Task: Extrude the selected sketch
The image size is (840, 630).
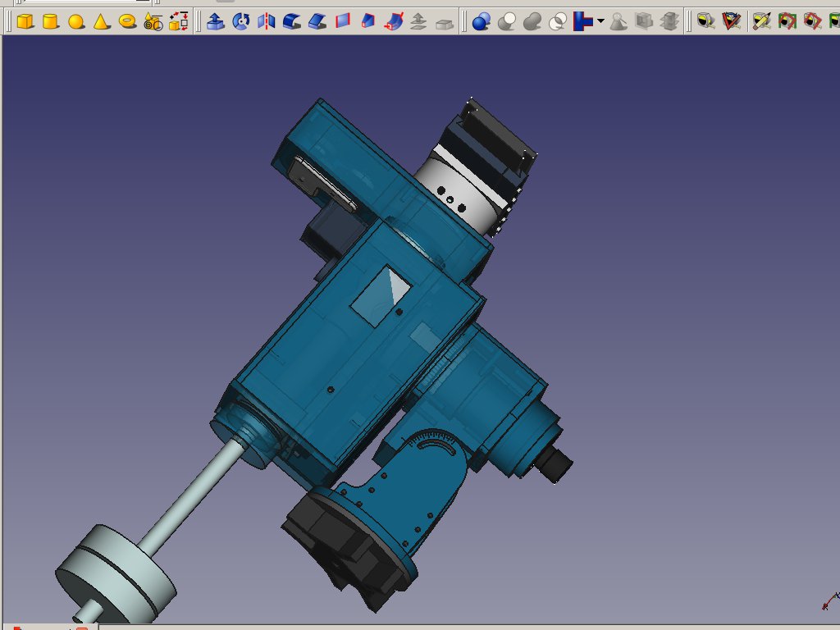Action: coord(216,21)
